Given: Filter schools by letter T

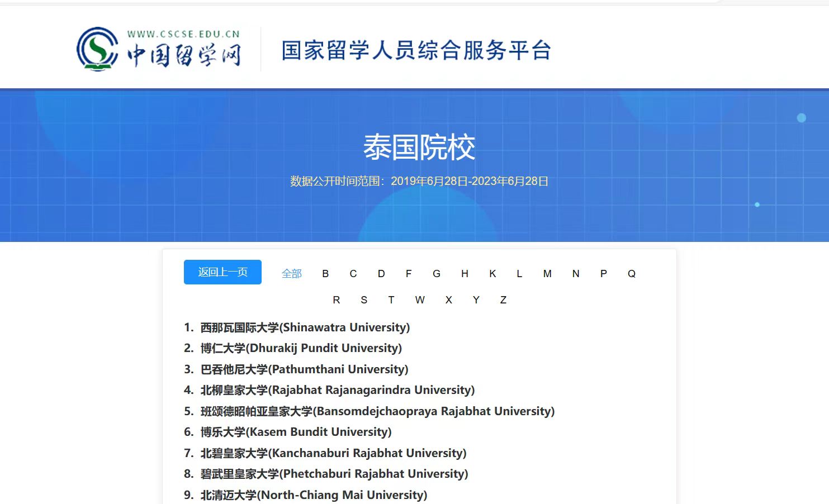Looking at the screenshot, I should coord(391,300).
